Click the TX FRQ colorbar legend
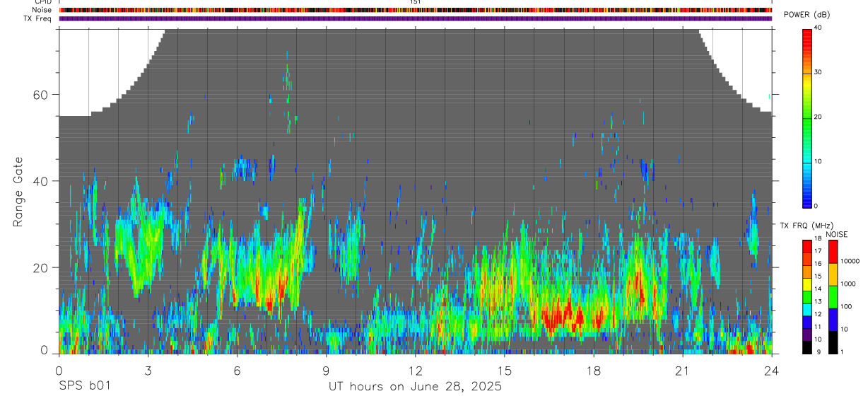 pyautogui.click(x=807, y=297)
